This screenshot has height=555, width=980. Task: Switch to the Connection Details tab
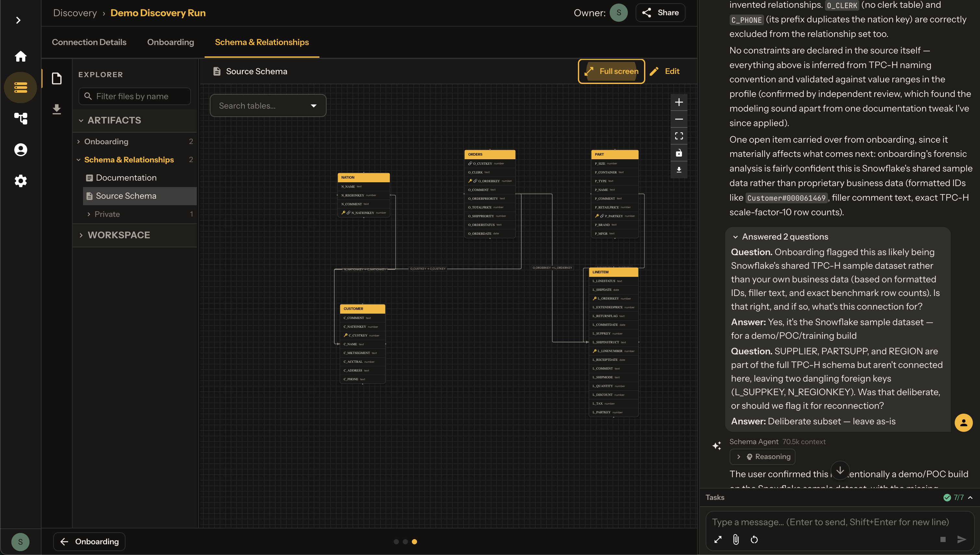[x=89, y=42]
